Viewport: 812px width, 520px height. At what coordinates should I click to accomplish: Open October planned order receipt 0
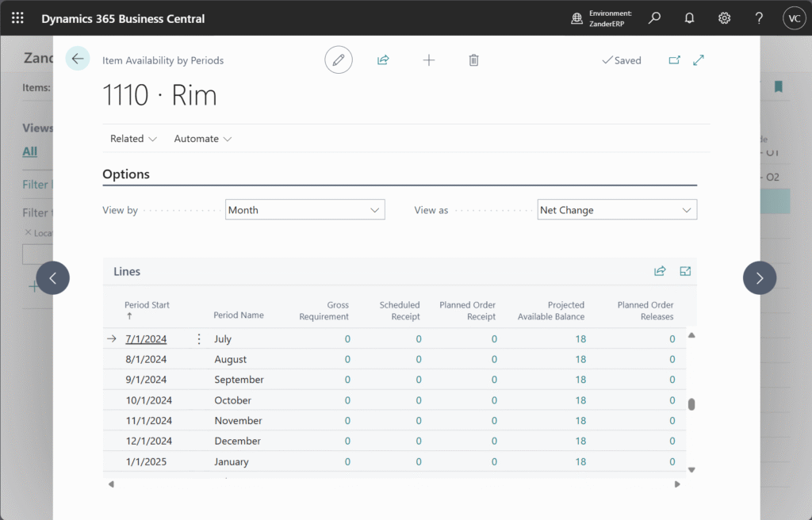[x=494, y=400]
